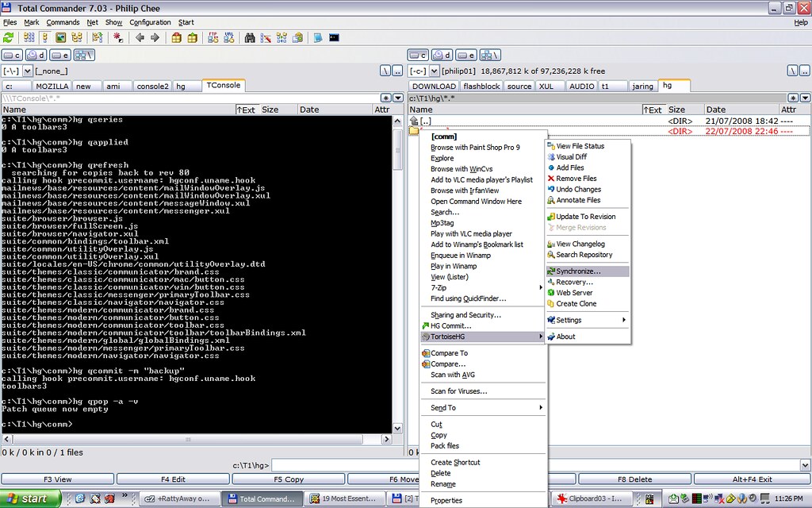Open right panel directory history dropdown arrow
The image size is (812, 508).
[x=805, y=98]
